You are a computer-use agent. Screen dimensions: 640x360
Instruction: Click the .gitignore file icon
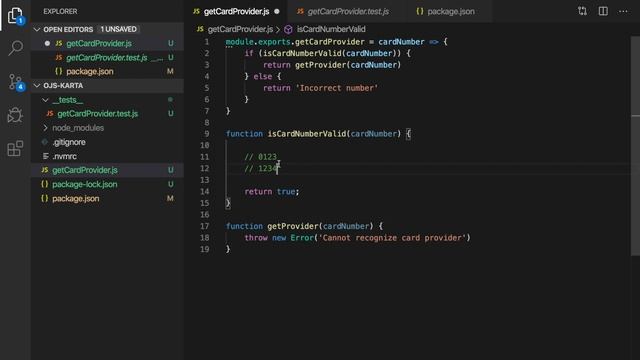[44, 142]
